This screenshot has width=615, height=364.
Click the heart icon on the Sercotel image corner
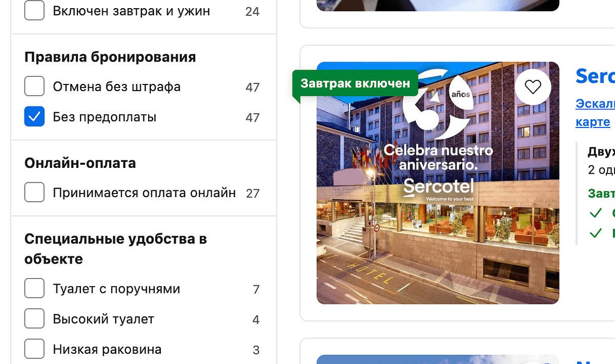tap(533, 87)
